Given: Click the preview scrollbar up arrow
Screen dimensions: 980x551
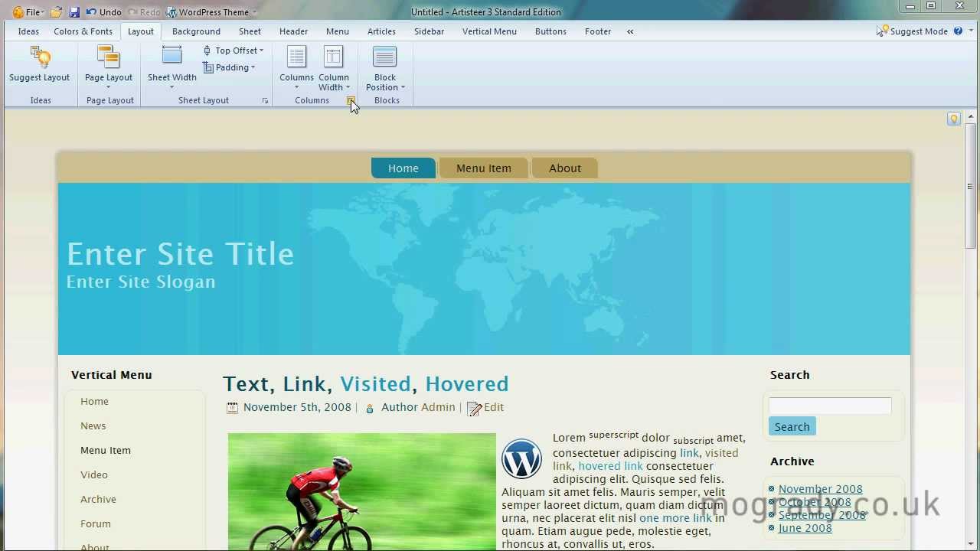Looking at the screenshot, I should click(x=971, y=118).
